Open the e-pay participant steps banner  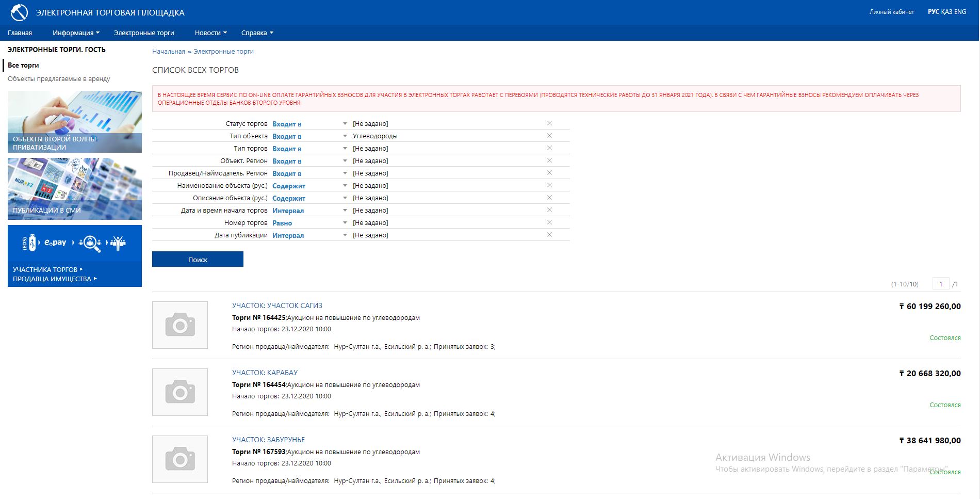coord(75,243)
